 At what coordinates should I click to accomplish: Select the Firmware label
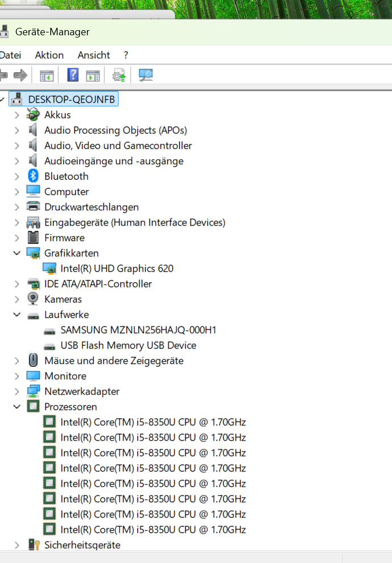64,238
